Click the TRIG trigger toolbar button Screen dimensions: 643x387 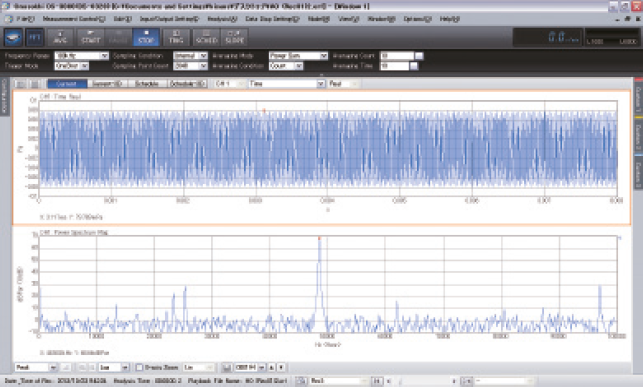[x=176, y=38]
